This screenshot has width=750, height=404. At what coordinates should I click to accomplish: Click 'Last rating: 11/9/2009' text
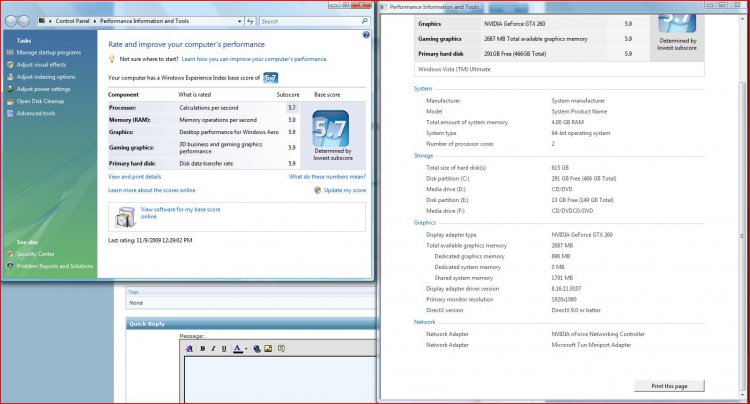click(150, 240)
